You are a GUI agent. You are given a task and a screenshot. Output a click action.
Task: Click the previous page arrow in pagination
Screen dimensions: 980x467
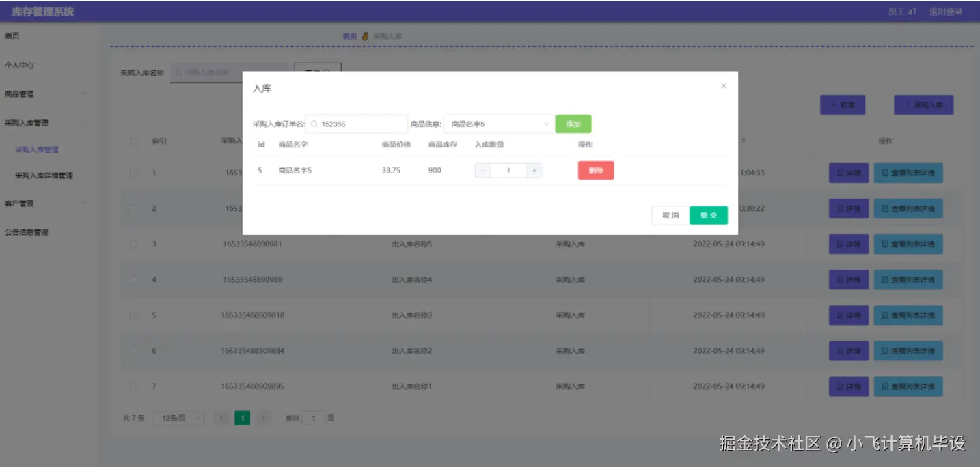221,418
